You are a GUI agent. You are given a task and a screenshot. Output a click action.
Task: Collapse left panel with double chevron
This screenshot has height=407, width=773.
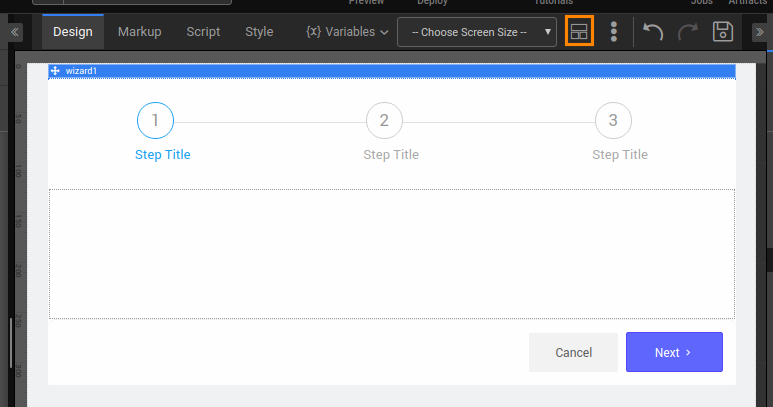15,32
